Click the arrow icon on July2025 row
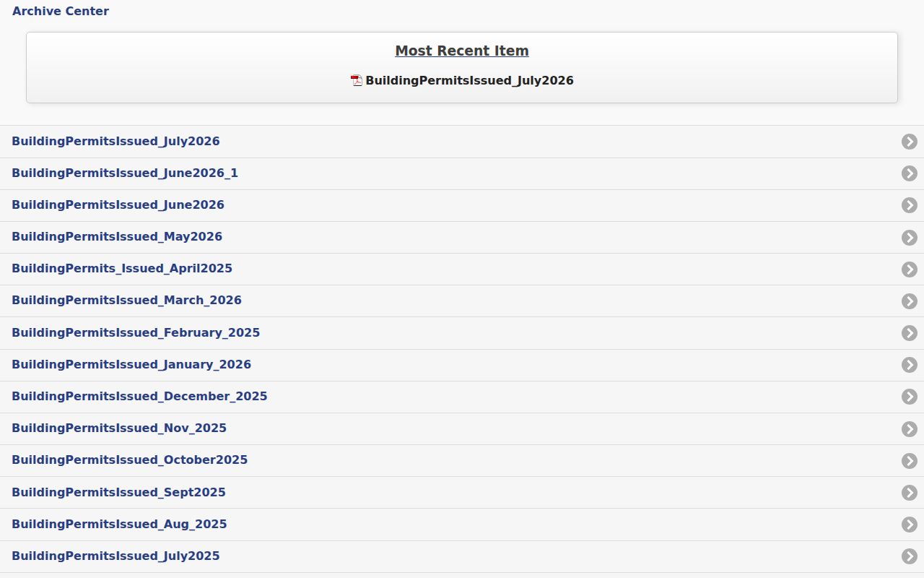Image resolution: width=924 pixels, height=578 pixels. pos(910,556)
